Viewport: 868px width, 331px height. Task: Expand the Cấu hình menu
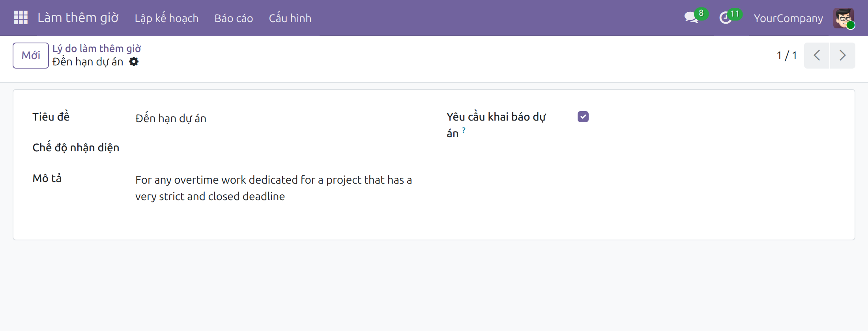(x=290, y=18)
